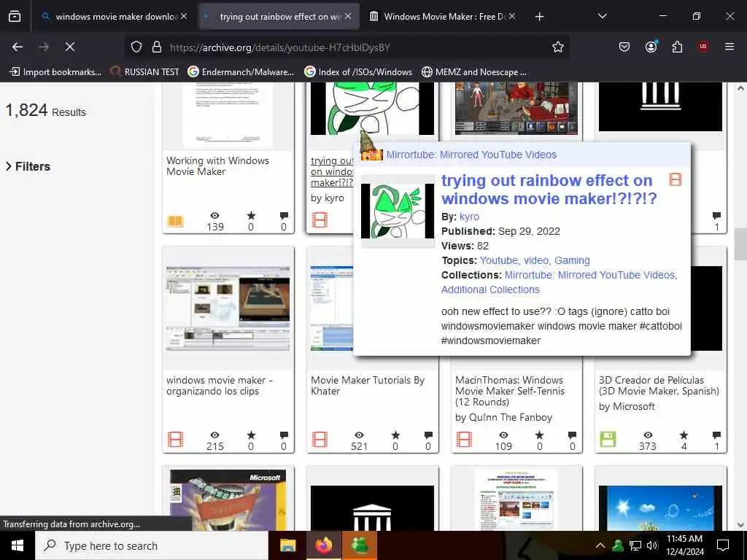Open the Firefox hamburger application menu
This screenshot has width=747, height=560.
pyautogui.click(x=729, y=47)
